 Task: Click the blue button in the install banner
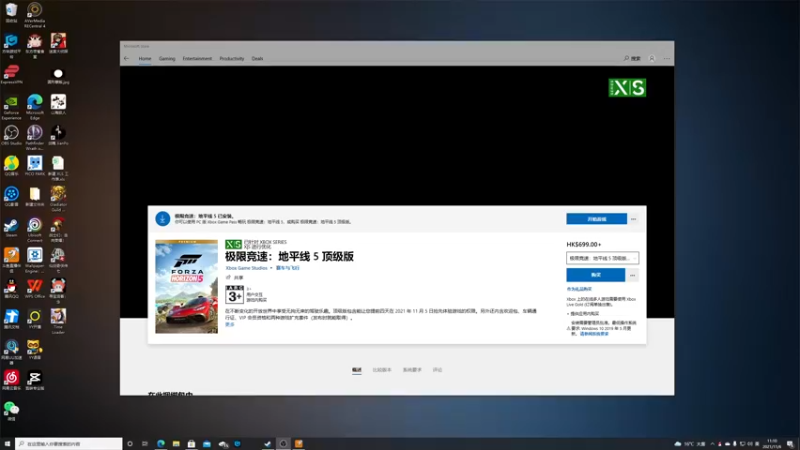pyautogui.click(x=596, y=219)
